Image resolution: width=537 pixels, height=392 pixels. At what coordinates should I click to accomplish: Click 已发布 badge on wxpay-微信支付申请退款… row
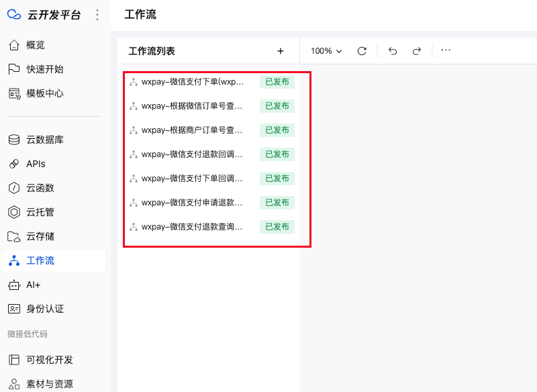point(277,203)
